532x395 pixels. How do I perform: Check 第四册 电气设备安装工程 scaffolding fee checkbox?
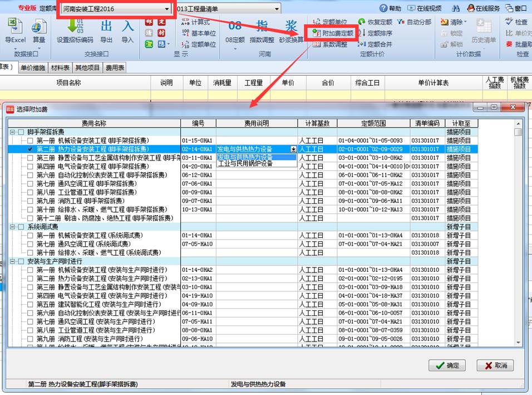[x=31, y=167]
